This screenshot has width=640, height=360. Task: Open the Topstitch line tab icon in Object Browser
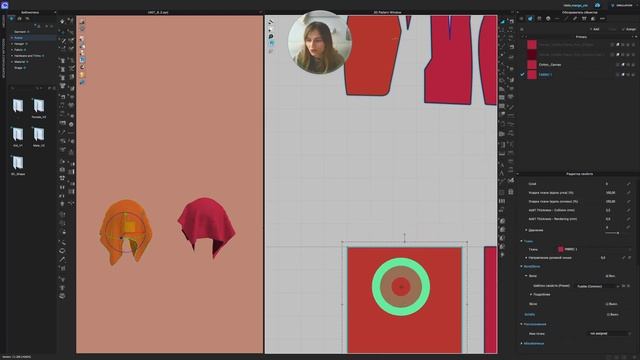(x=557, y=19)
